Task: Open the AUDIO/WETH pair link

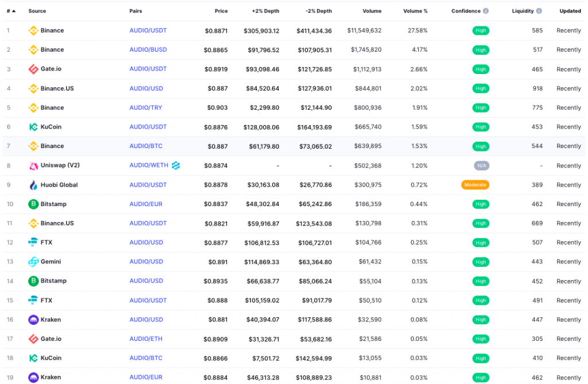Action: tap(149, 165)
